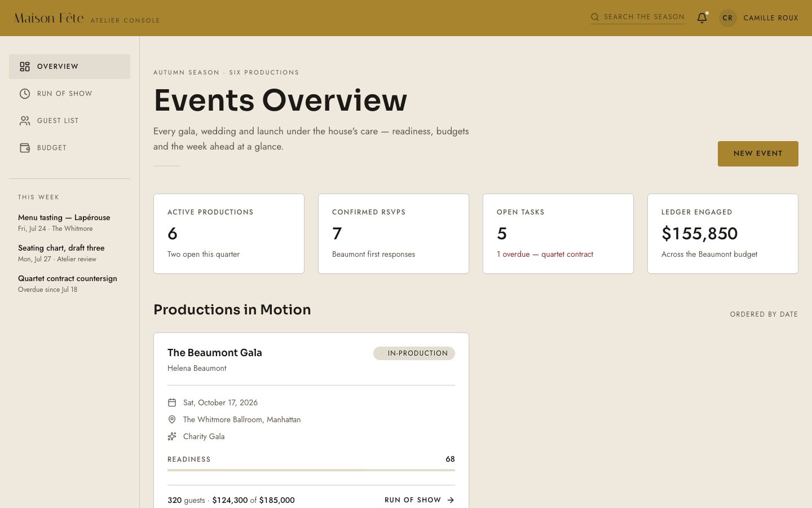
Task: Click the Overdue since Jul 18 note
Action: [x=48, y=290]
